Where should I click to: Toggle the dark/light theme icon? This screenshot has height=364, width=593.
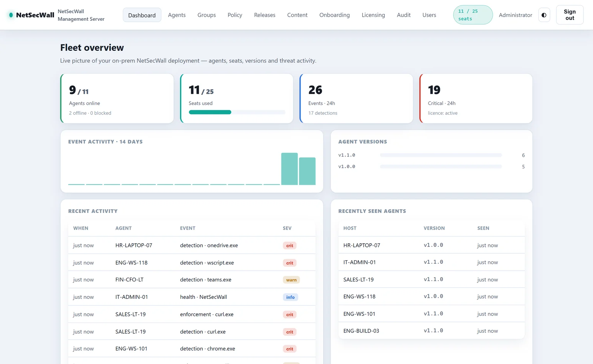tap(544, 15)
